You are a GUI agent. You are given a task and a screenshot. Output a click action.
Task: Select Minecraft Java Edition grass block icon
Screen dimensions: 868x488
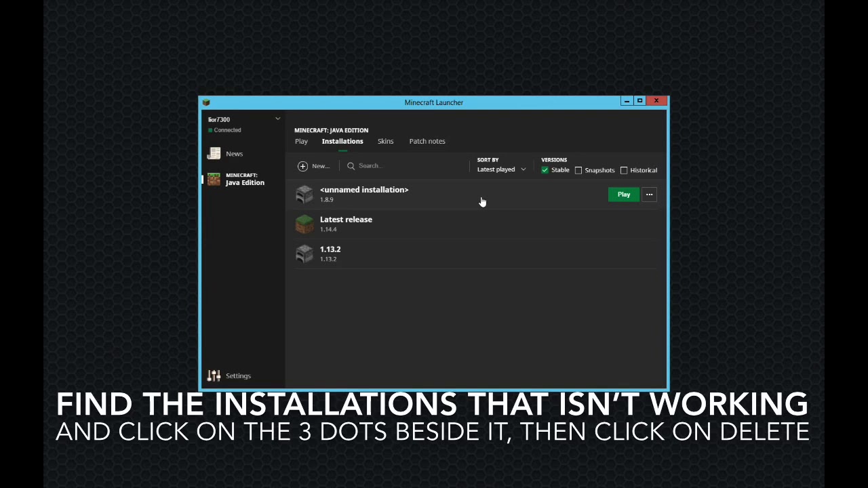pos(214,179)
